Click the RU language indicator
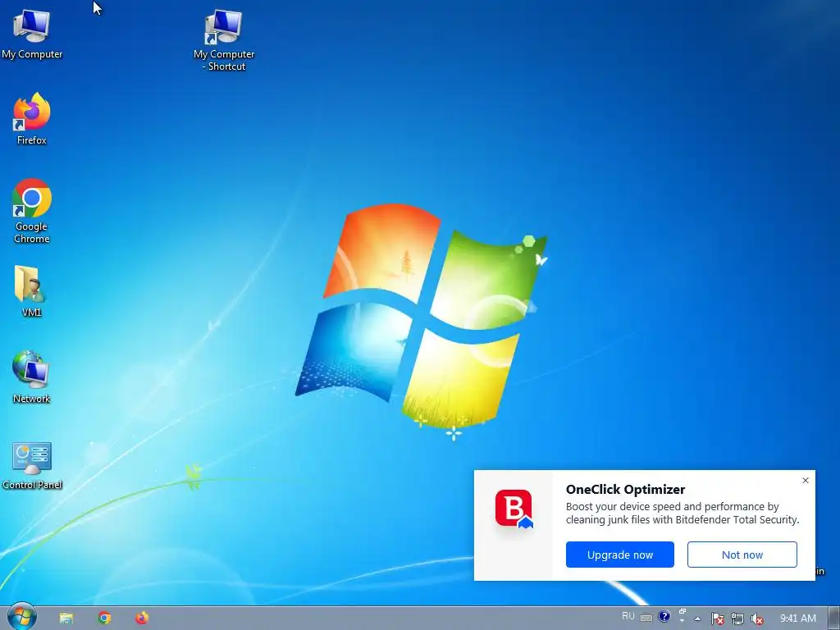 coord(628,616)
